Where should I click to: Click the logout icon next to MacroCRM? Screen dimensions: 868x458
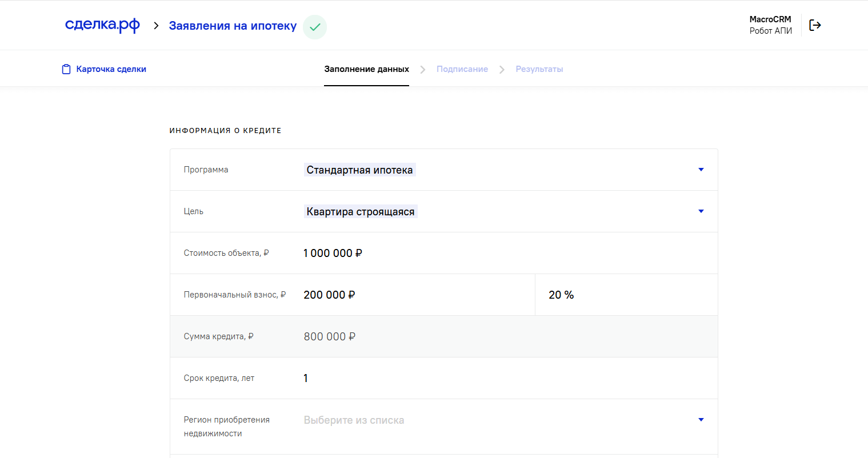[815, 25]
